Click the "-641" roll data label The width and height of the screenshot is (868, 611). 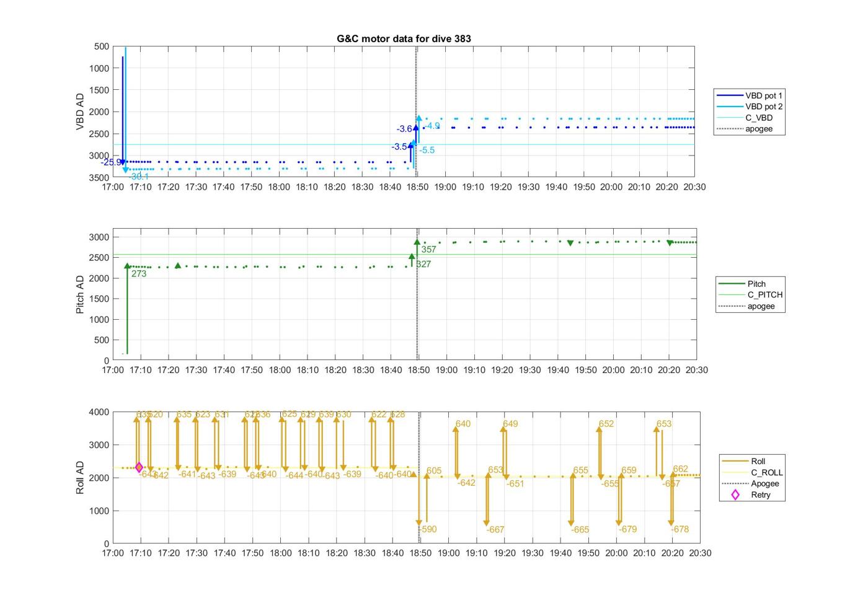187,474
